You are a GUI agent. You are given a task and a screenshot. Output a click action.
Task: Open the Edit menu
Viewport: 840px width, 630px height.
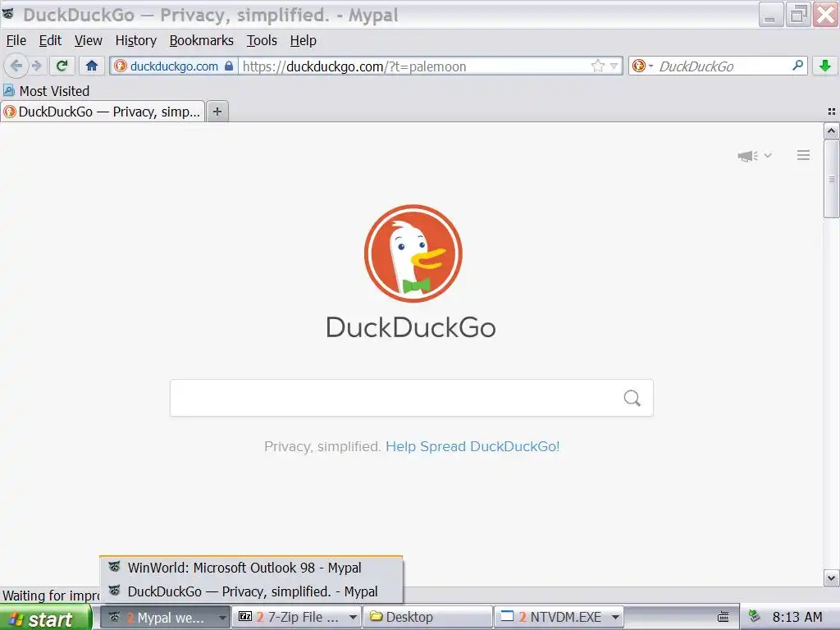pyautogui.click(x=50, y=41)
